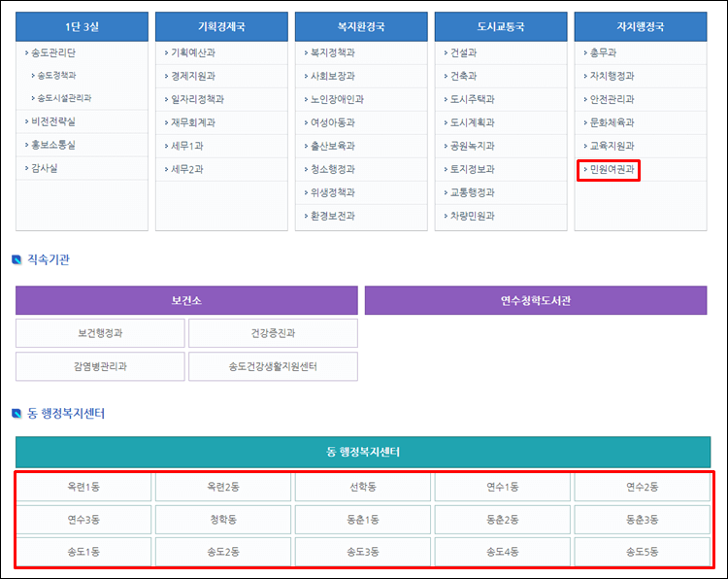The height and width of the screenshot is (579, 728).
Task: Open 건축과 department
Action: coord(463,76)
